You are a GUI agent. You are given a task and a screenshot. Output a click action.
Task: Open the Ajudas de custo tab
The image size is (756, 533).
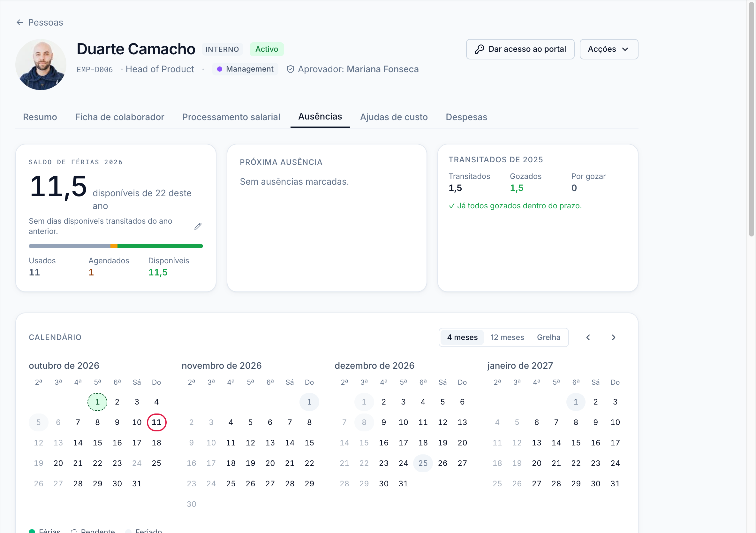394,117
